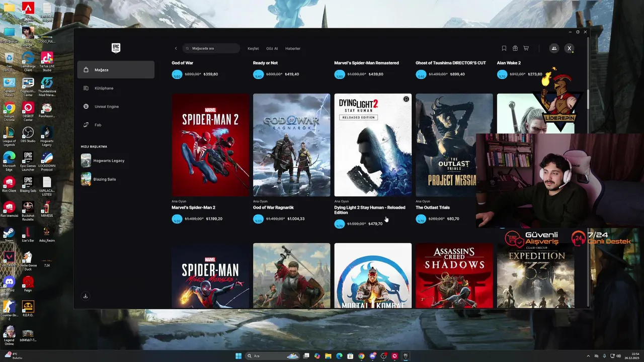
Task: Open Ghost of Tsushima DIRECTOR'S CUT title
Action: (x=451, y=63)
